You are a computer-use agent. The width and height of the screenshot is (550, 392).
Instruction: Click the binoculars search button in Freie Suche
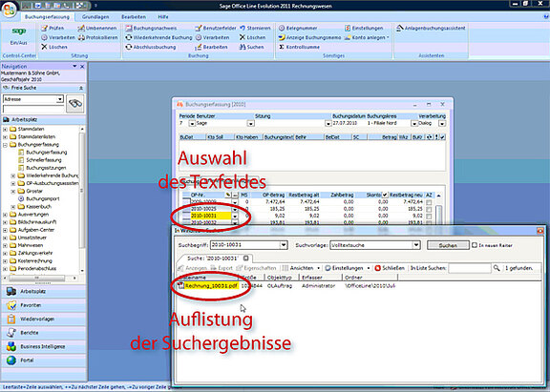(75, 103)
